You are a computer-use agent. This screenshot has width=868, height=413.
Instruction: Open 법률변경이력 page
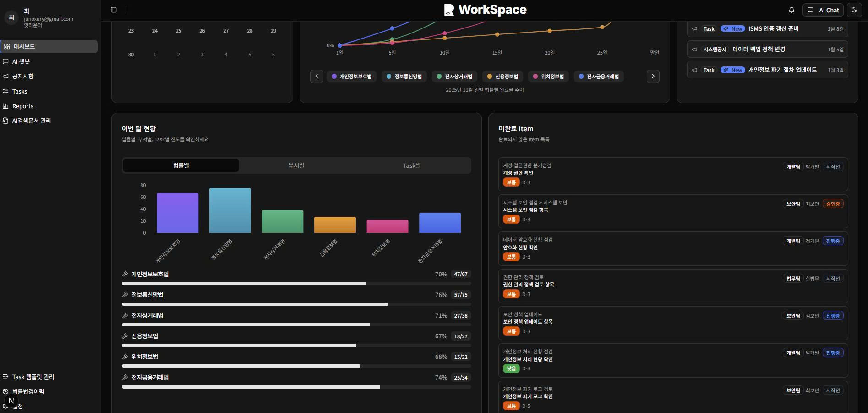click(28, 391)
